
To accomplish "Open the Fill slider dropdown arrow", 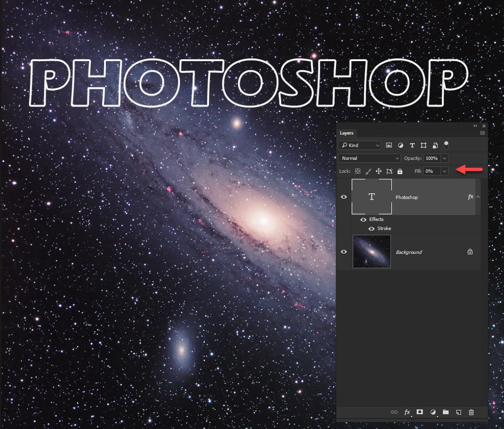I will point(444,171).
